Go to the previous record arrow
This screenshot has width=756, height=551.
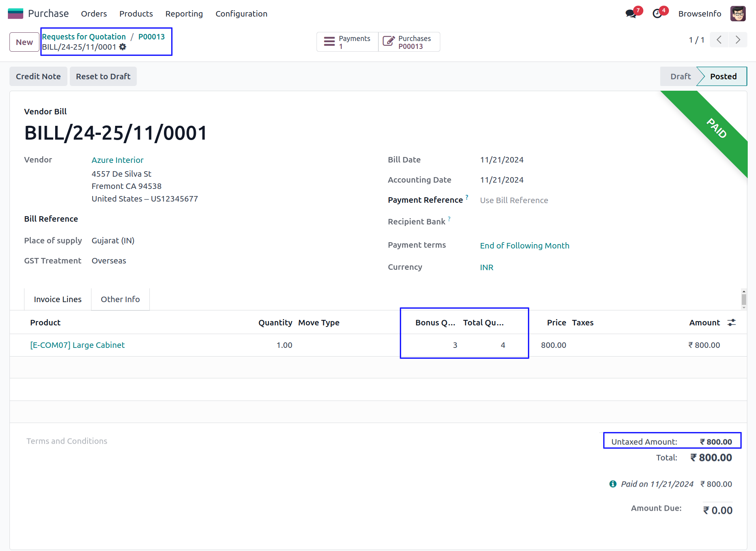pyautogui.click(x=719, y=40)
